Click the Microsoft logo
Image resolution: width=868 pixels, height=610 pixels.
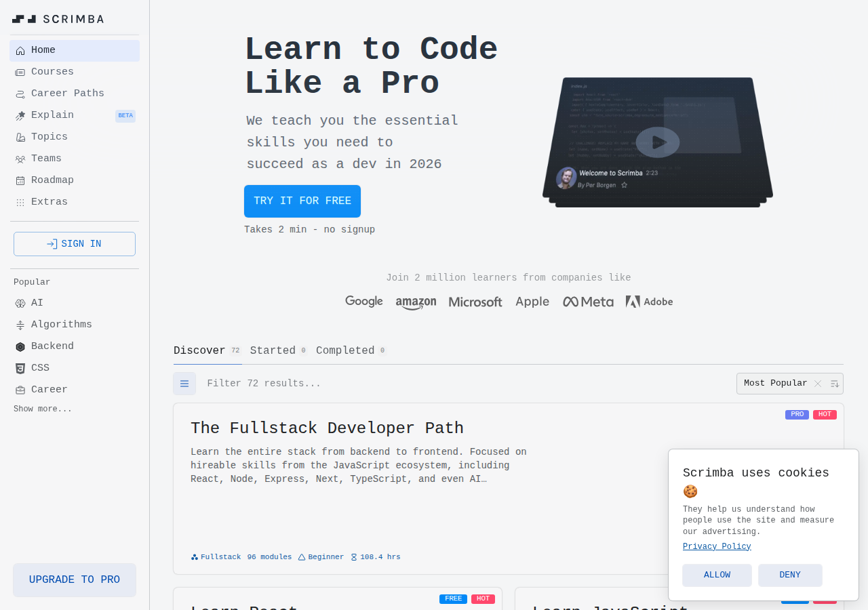[475, 302]
